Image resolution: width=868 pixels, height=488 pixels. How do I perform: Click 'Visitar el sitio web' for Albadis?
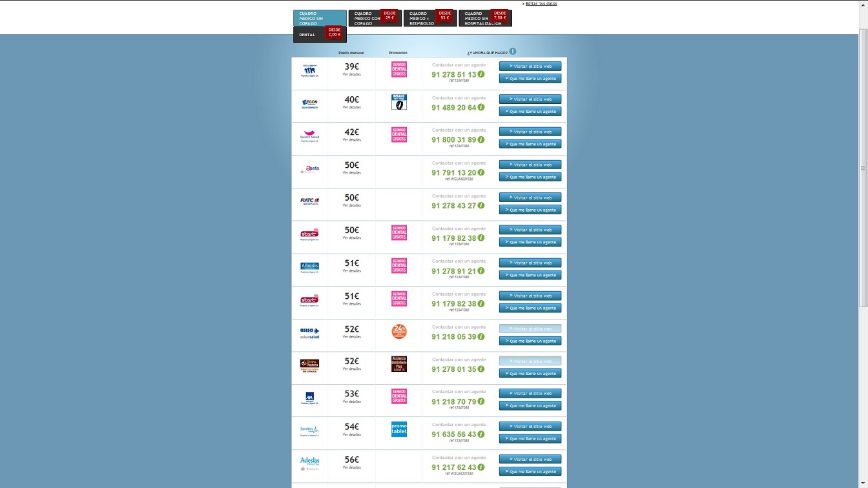point(530,263)
